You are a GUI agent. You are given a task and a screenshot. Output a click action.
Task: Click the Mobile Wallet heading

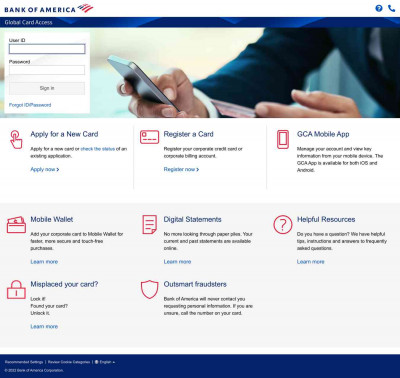[52, 219]
